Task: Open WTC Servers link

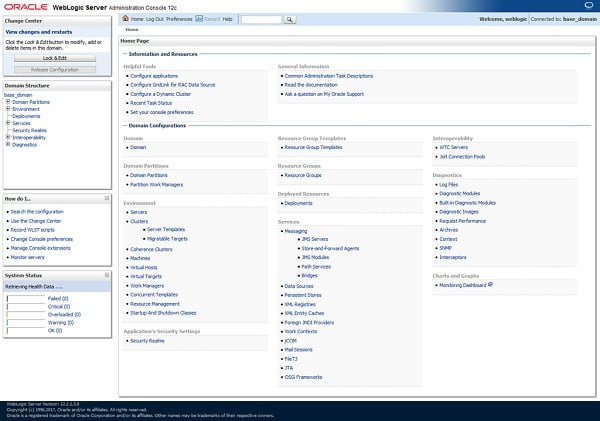Action: (x=453, y=147)
